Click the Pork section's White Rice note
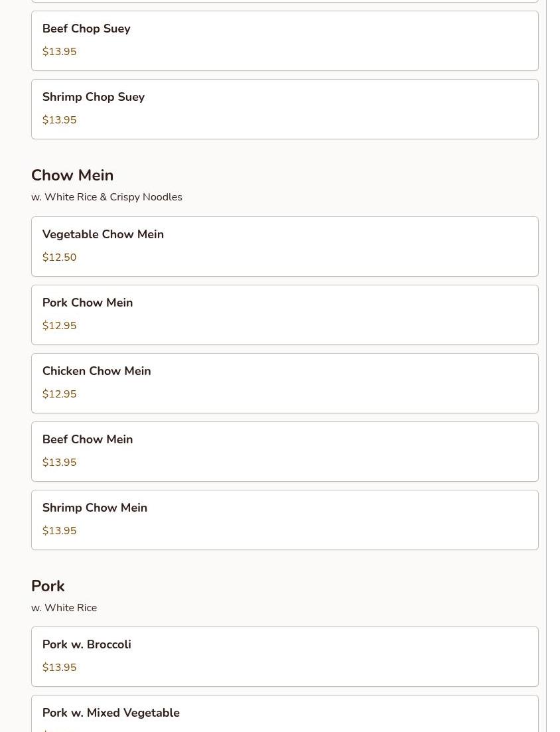 (64, 608)
